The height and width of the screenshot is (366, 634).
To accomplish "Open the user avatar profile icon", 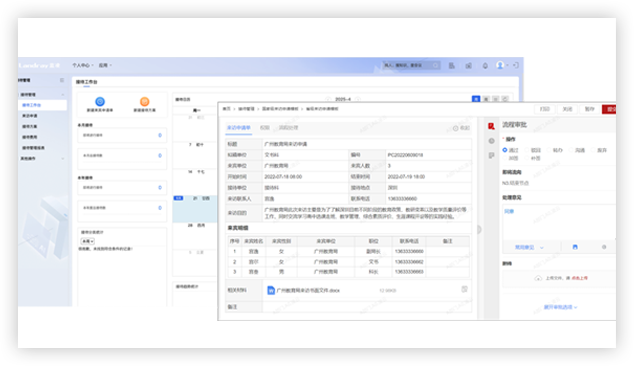I will (500, 65).
